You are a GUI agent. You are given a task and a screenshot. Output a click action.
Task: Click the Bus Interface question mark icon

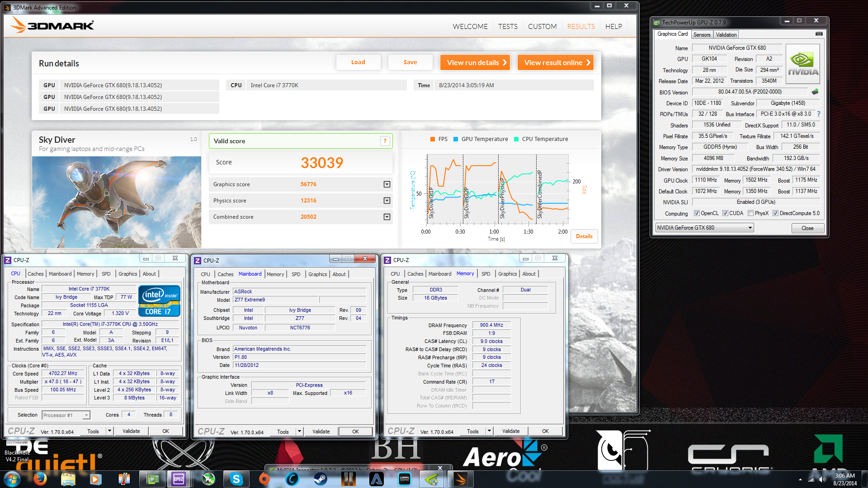click(x=819, y=114)
